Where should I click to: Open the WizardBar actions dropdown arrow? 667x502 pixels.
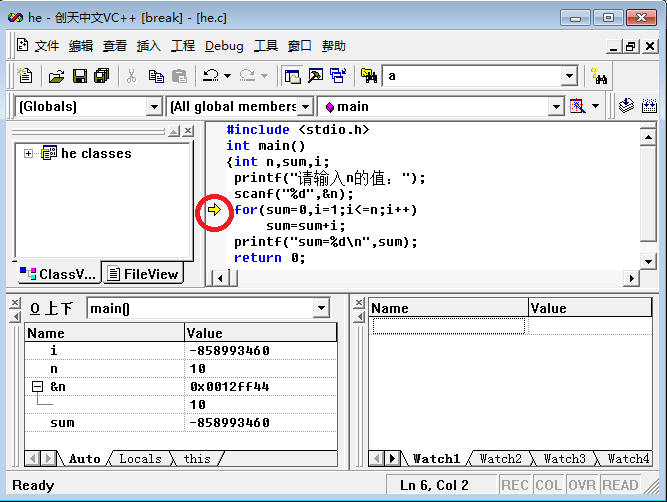pos(596,106)
